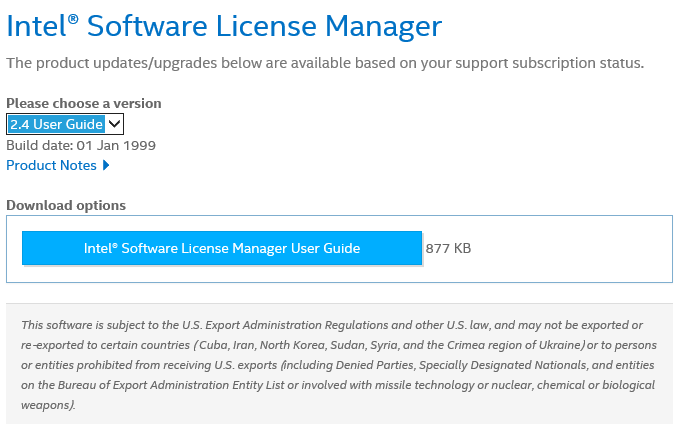Select the "Please choose a version" label
Viewport: 680px width, 439px height.
tap(84, 103)
